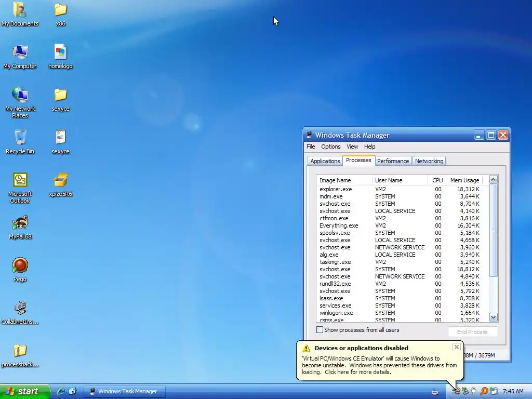
Task: Click the process list scroll-up arrow
Action: (494, 179)
